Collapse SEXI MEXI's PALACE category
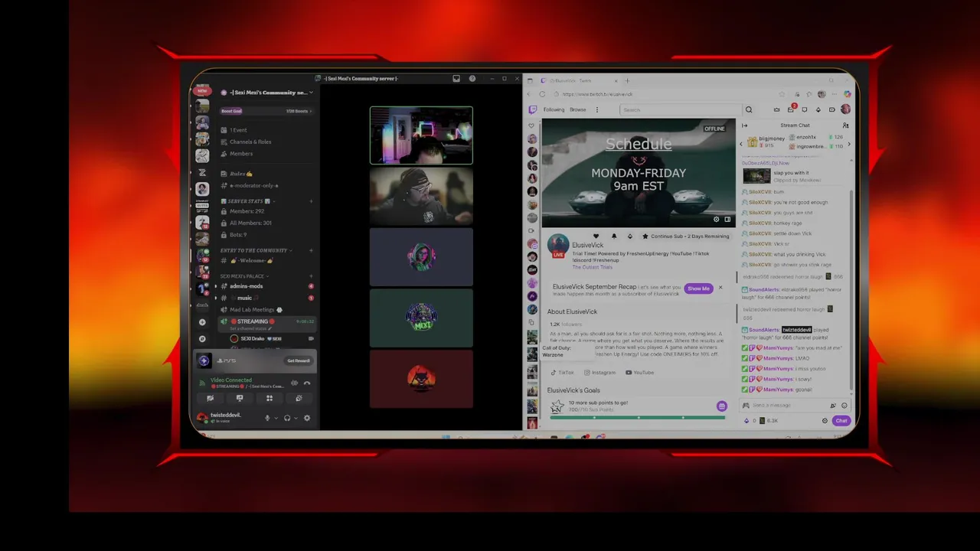The image size is (980, 551). click(x=243, y=275)
